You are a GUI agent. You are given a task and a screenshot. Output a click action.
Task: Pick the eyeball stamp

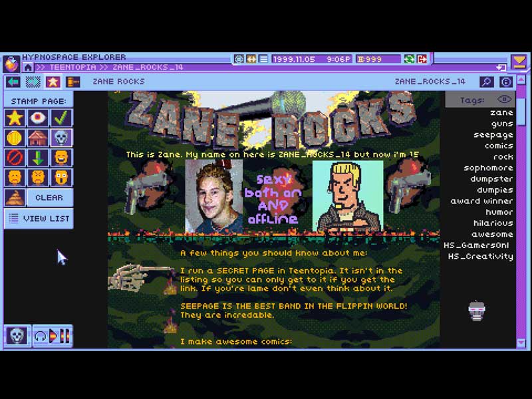(x=39, y=118)
